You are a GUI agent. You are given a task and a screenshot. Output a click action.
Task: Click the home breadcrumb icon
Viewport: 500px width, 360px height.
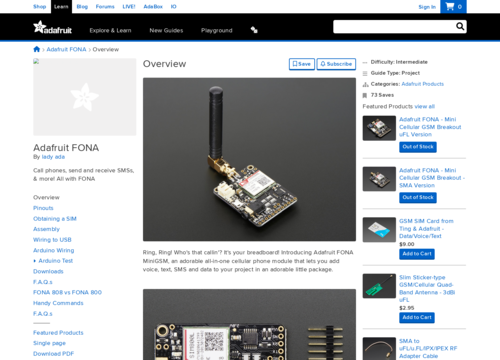pos(37,49)
